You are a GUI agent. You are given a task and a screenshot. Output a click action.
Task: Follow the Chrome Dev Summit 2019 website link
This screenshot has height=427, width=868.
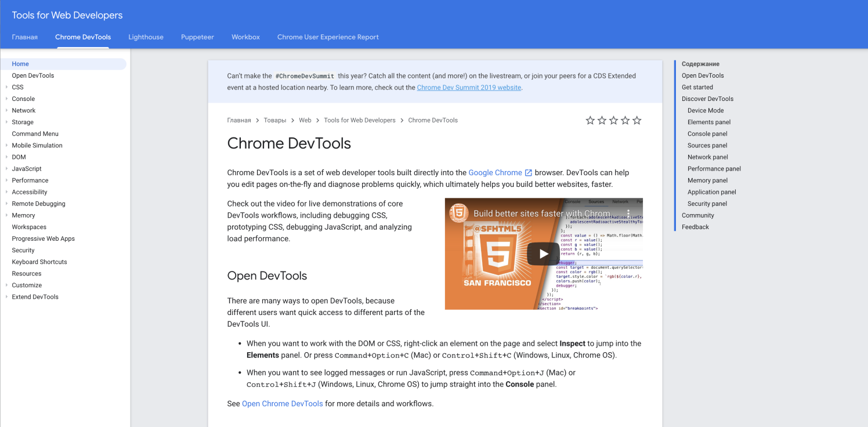tap(469, 88)
